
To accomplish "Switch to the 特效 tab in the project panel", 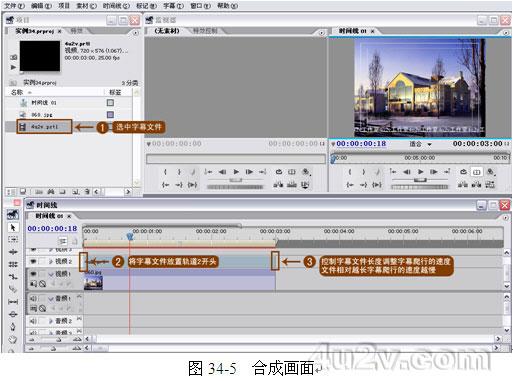I will 77,31.
